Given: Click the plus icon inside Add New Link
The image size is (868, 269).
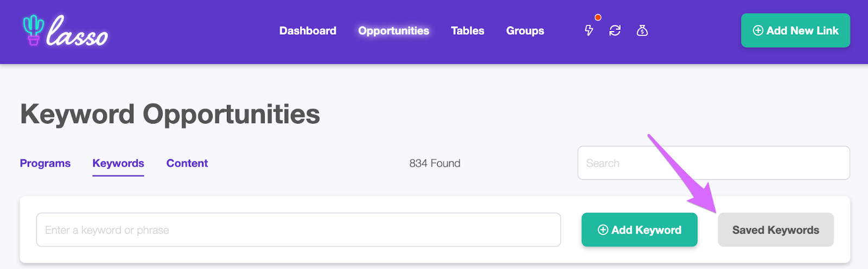Looking at the screenshot, I should point(758,30).
